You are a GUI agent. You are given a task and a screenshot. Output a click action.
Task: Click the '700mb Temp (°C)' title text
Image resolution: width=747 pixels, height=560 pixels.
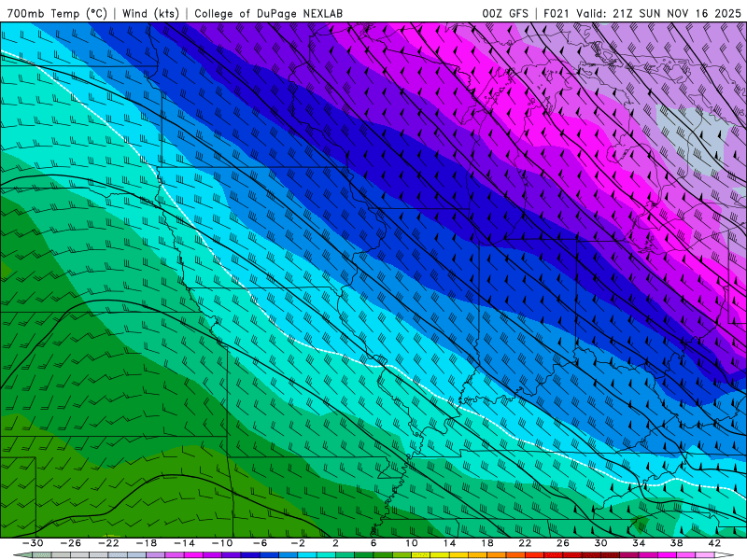pos(57,14)
